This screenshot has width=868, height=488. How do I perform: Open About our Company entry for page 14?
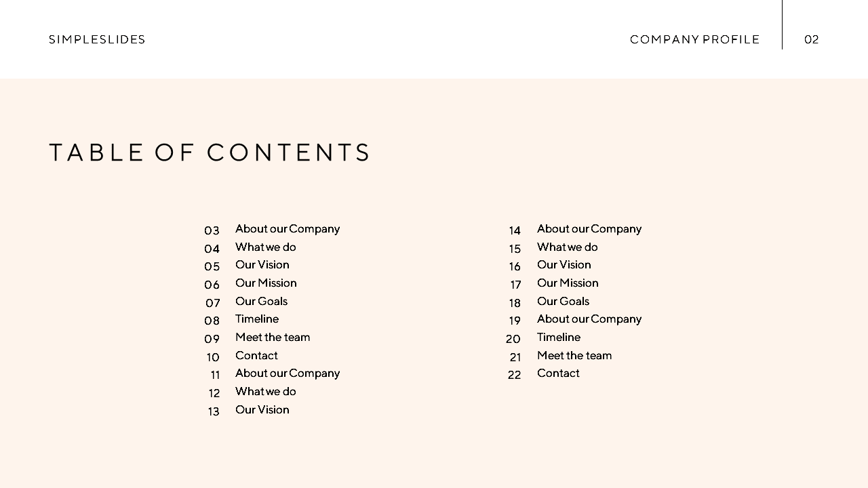coord(589,229)
